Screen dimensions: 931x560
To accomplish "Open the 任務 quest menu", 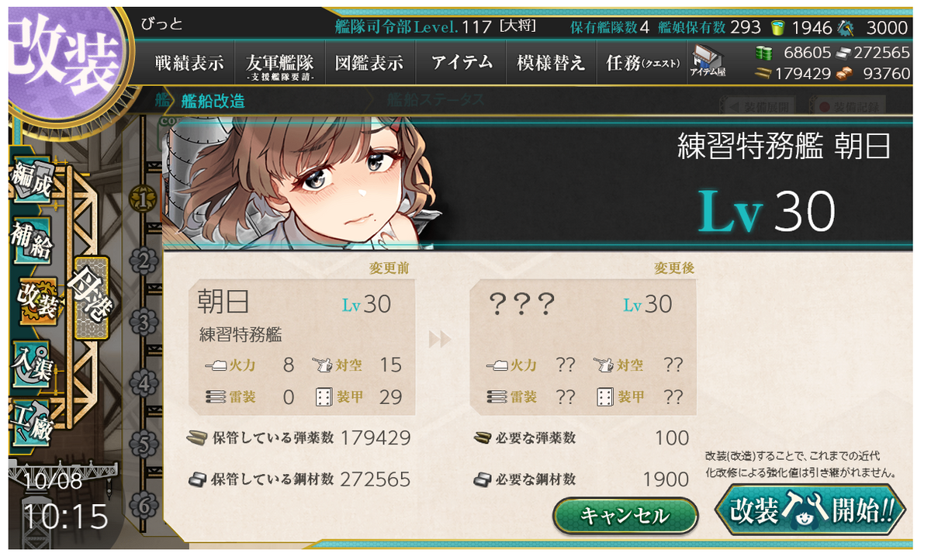I will click(642, 64).
